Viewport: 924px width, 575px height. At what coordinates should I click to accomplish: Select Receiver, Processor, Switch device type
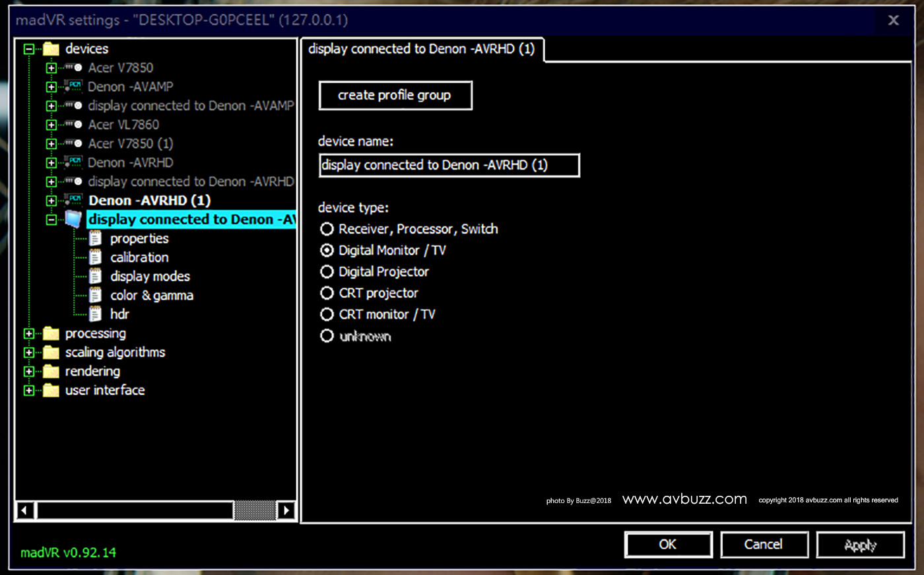(327, 229)
